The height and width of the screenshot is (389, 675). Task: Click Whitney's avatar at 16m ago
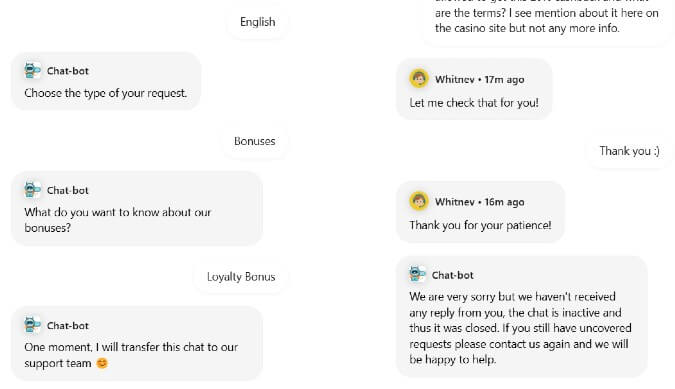[418, 201]
